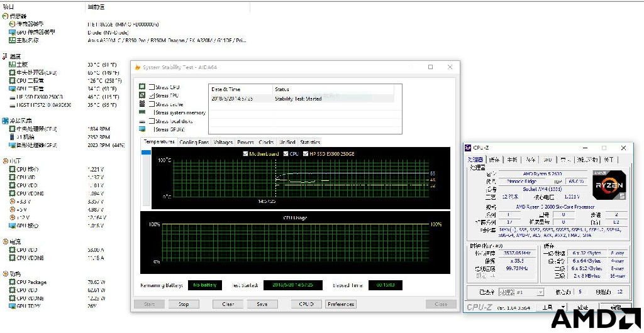
Task: Open Preferences in stability test window
Action: (x=341, y=304)
